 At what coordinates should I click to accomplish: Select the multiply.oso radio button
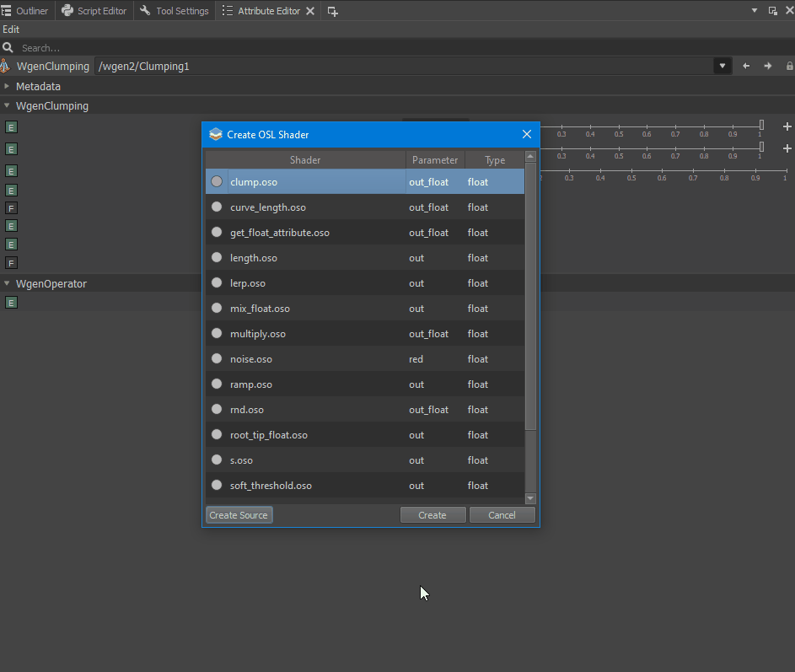[217, 334]
